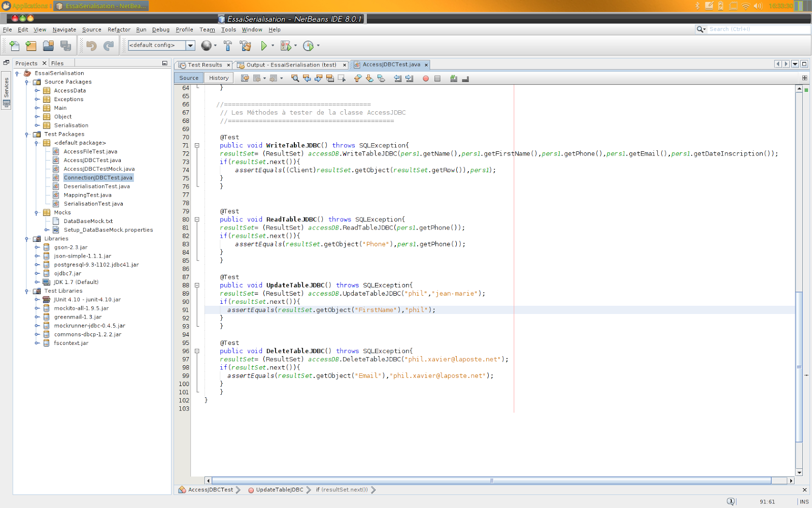
Task: Open dropdown arrow beside Profile Project
Action: 318,46
